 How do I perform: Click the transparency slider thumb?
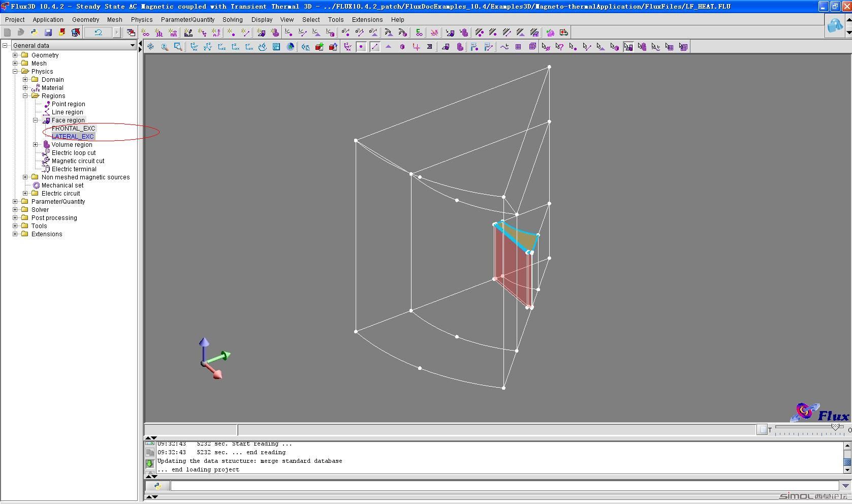pos(835,427)
